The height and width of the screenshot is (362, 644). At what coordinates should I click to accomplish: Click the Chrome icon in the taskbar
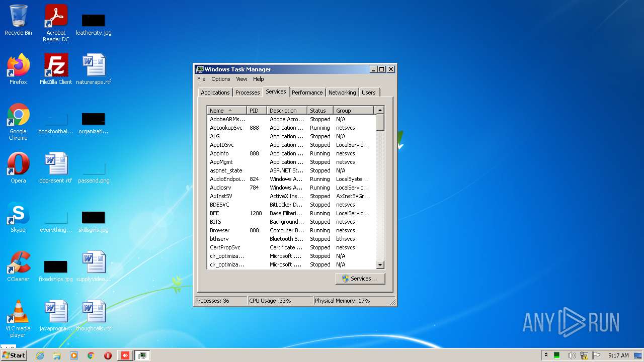pyautogui.click(x=91, y=355)
